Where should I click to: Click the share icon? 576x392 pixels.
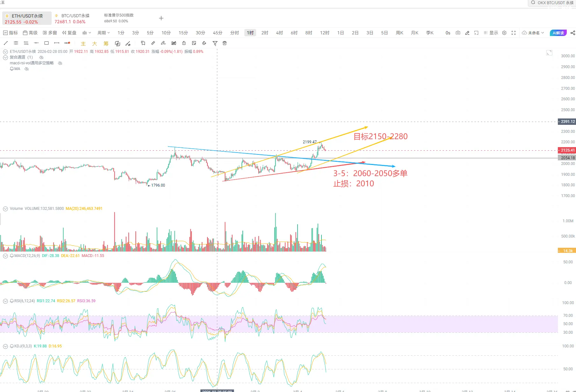pyautogui.click(x=573, y=33)
